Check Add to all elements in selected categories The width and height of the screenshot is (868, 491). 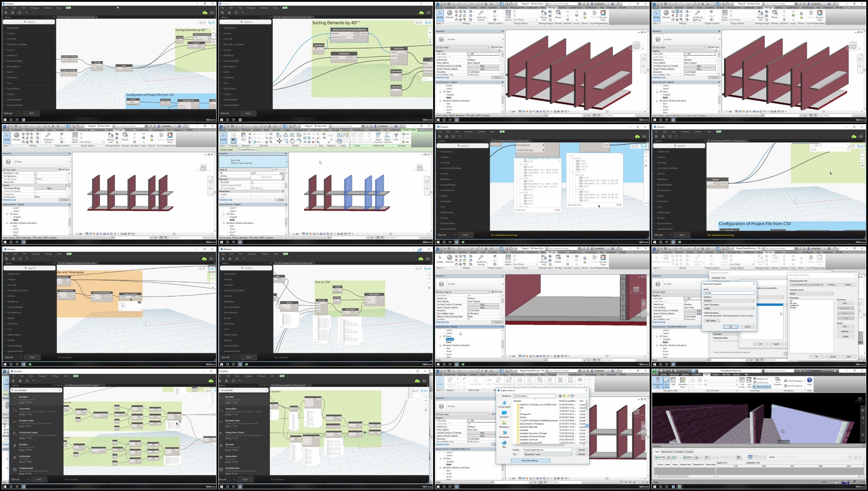712,352
